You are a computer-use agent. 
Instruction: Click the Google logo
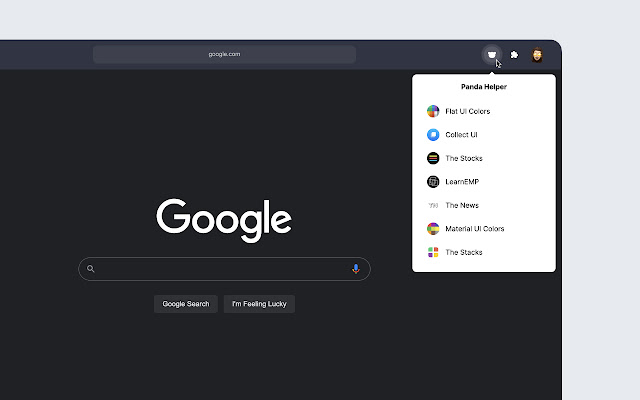point(224,220)
